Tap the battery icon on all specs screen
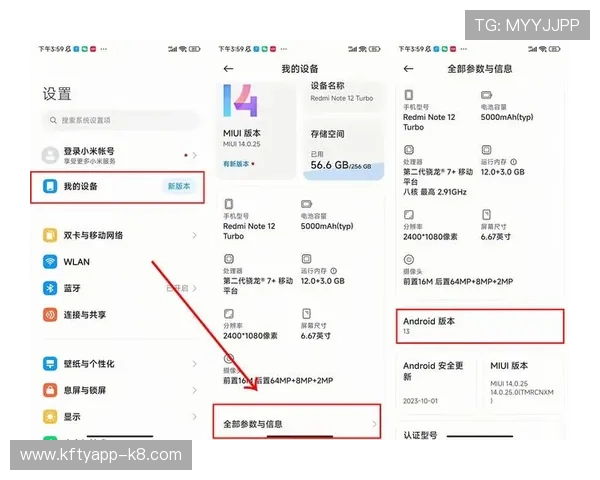 [x=486, y=95]
